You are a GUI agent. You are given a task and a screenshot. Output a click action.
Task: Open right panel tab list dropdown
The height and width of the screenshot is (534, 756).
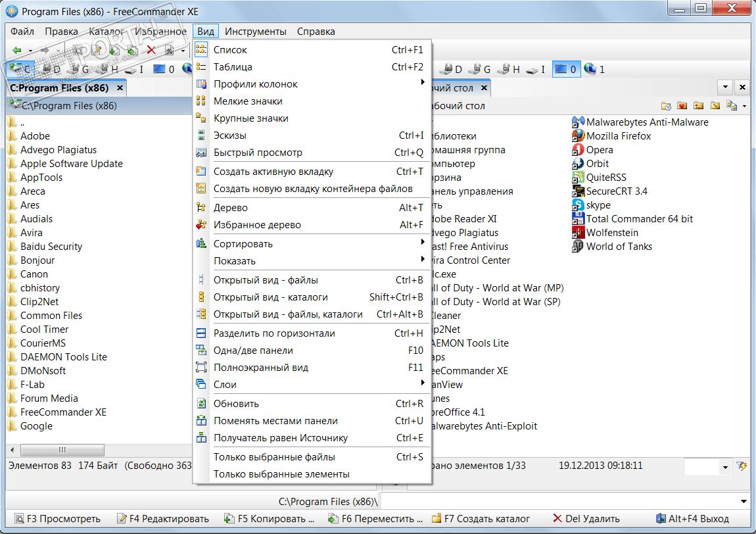pyautogui.click(x=725, y=87)
